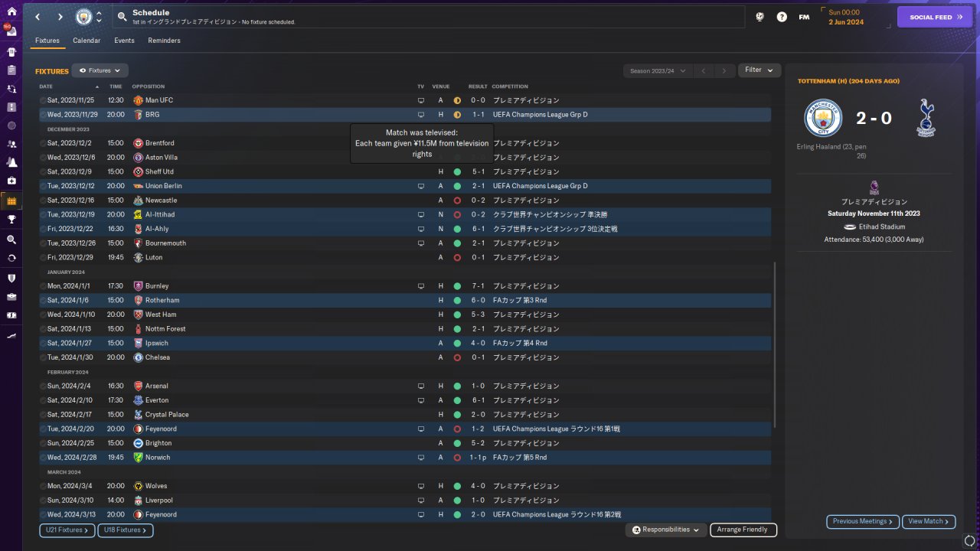The height and width of the screenshot is (551, 980).
Task: Click the Arrange Friendly button
Action: 743,530
